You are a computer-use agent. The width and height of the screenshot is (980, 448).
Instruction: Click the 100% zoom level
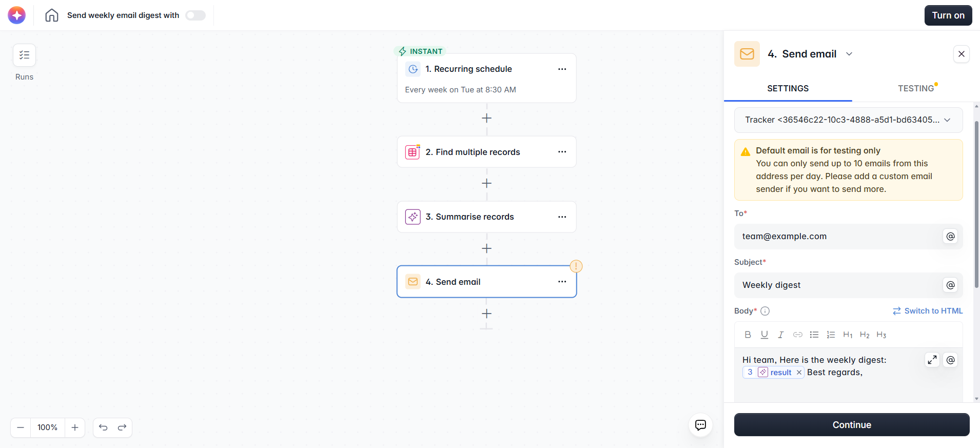click(48, 427)
